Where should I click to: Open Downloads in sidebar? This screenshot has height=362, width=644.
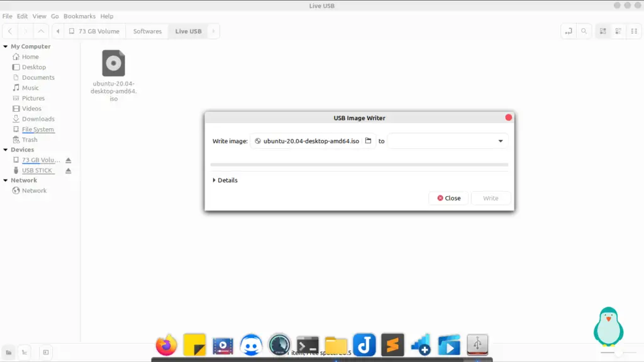click(x=38, y=119)
